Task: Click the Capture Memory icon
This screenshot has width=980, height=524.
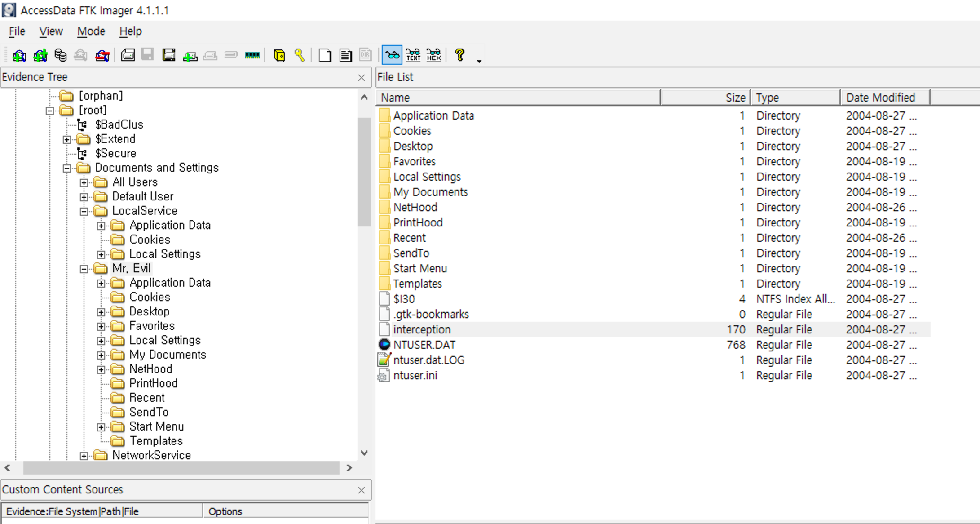Action: (x=252, y=55)
